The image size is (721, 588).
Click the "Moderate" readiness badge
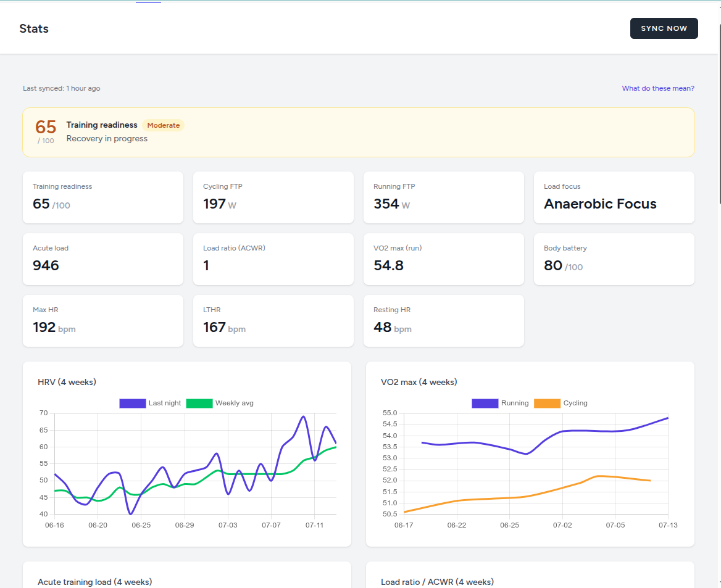tap(163, 125)
